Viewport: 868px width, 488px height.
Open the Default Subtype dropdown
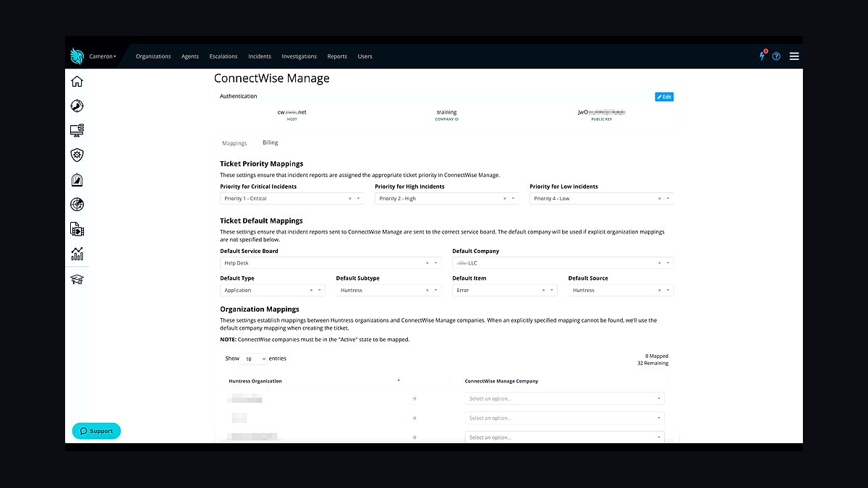(x=436, y=291)
